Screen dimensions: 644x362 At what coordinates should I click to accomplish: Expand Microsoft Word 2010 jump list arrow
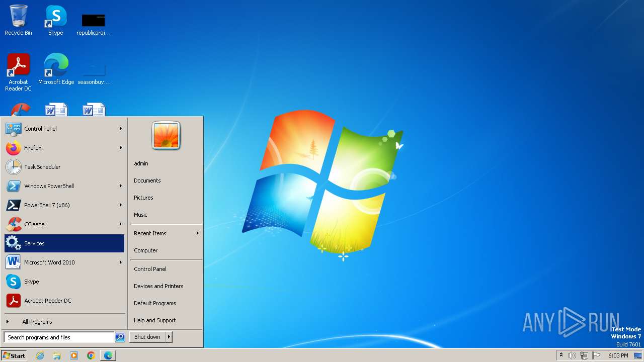click(x=121, y=262)
